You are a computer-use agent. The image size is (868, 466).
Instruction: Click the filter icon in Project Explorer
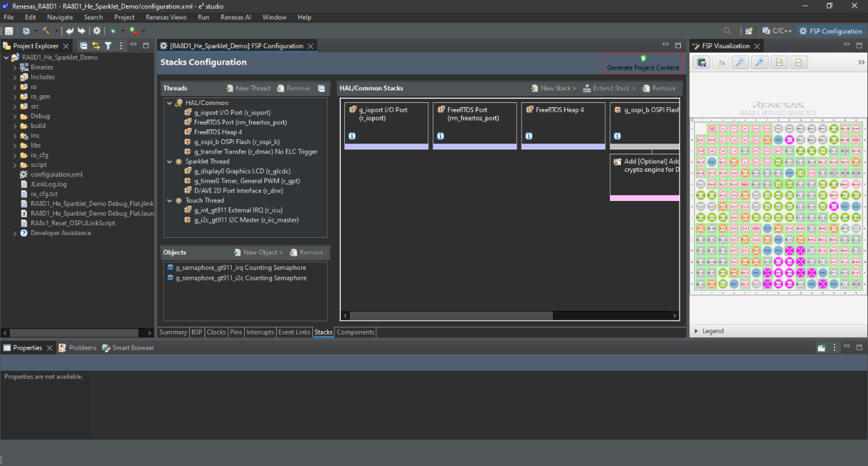(108, 46)
